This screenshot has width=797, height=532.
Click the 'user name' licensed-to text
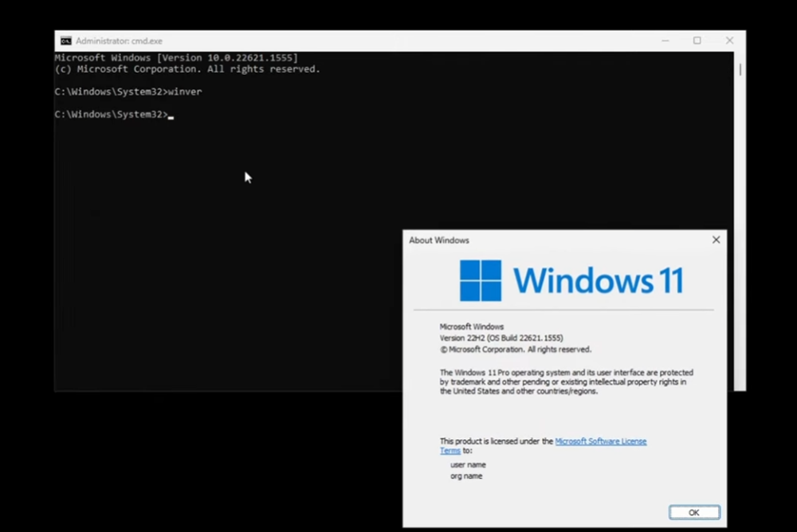[468, 465]
